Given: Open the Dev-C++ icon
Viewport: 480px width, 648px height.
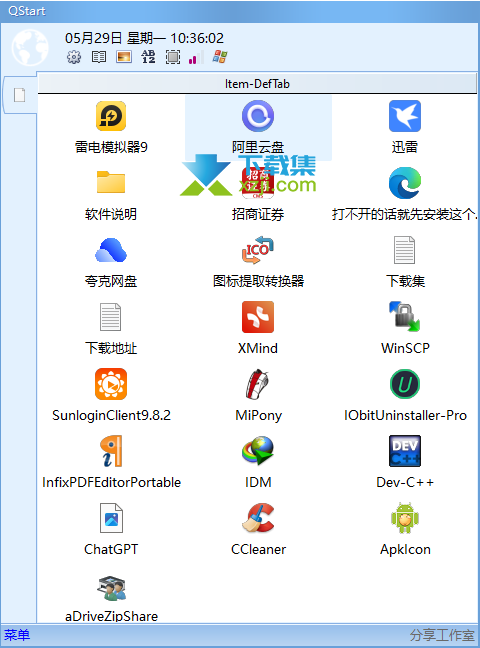Looking at the screenshot, I should point(405,451).
